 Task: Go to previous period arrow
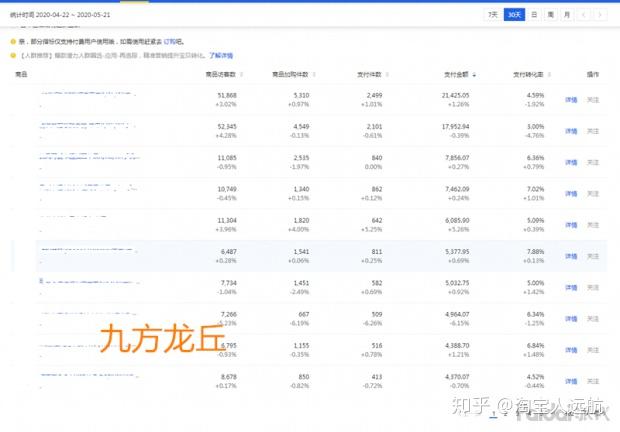point(584,15)
